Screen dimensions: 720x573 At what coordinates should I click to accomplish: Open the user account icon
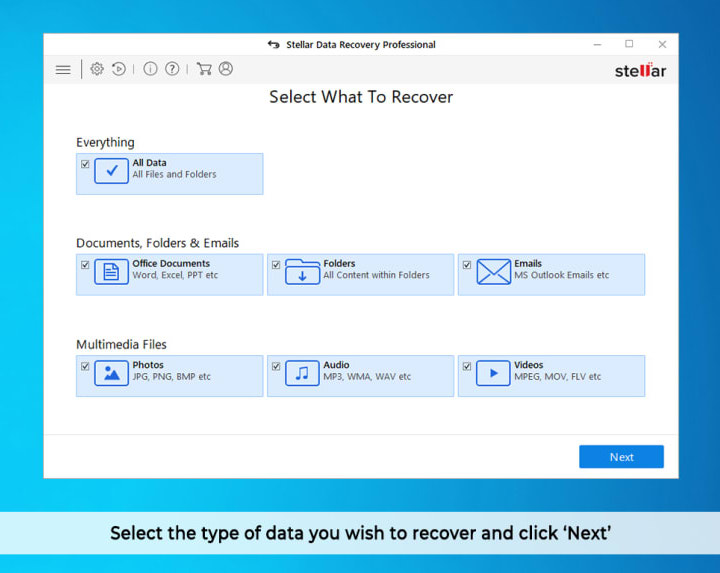226,69
